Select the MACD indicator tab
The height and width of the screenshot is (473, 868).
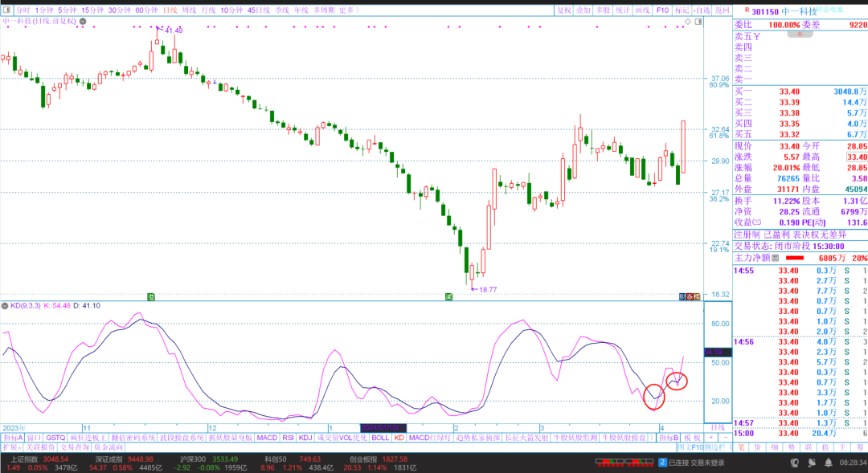coord(267,438)
